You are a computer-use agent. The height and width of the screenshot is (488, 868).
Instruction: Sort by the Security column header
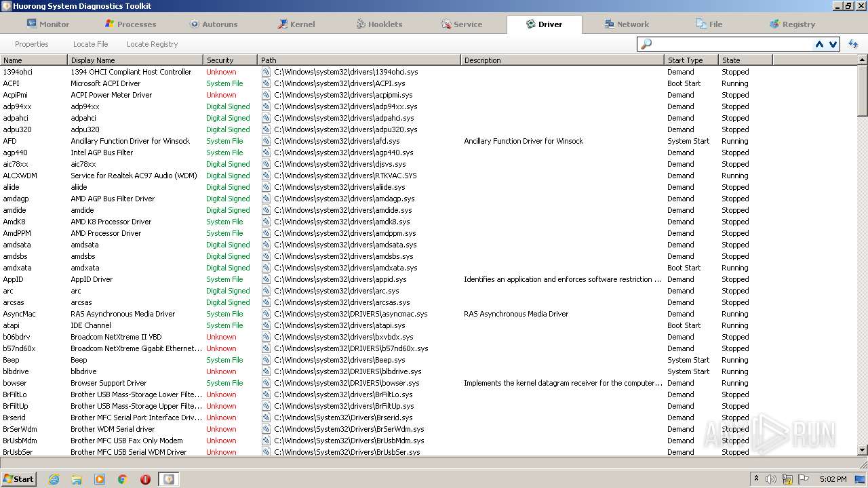click(x=231, y=60)
